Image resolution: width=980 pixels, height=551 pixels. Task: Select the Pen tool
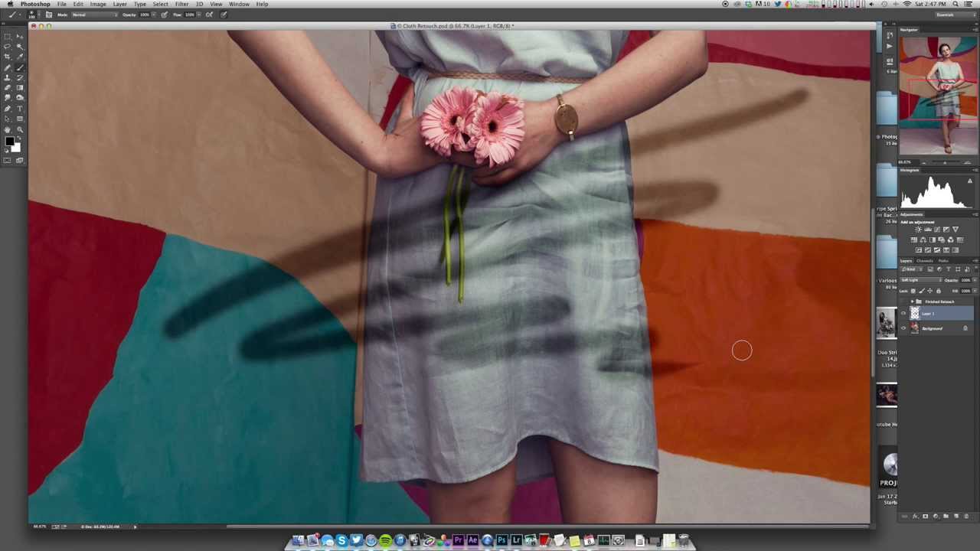(8, 108)
